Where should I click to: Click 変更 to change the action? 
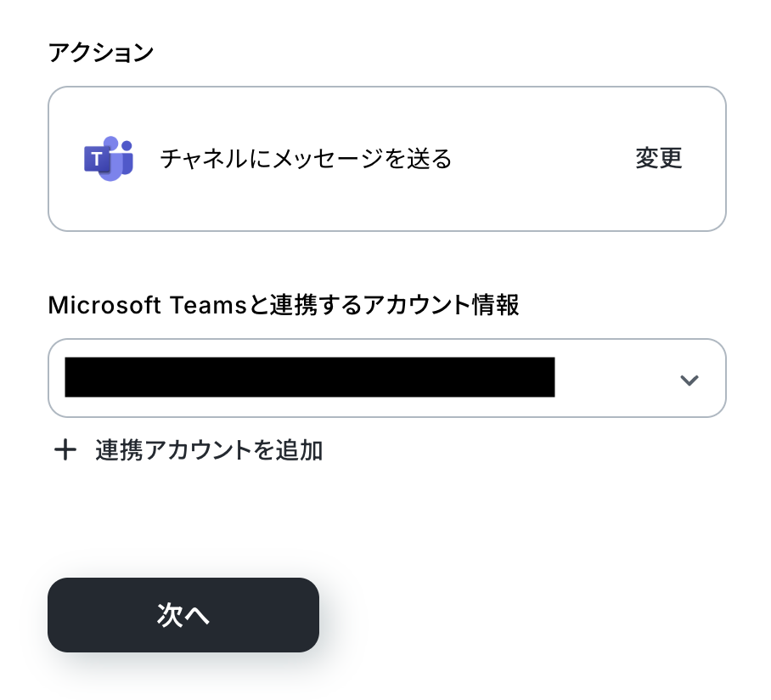(658, 158)
